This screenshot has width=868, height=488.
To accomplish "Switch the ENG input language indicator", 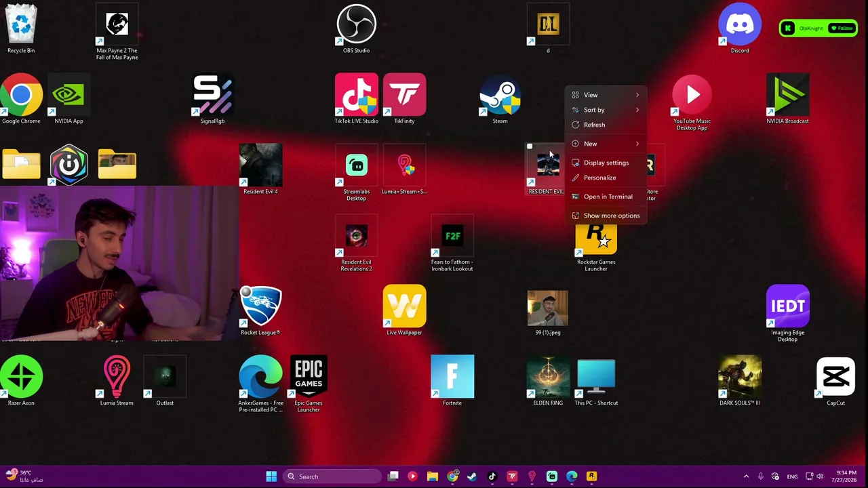I will (x=792, y=476).
